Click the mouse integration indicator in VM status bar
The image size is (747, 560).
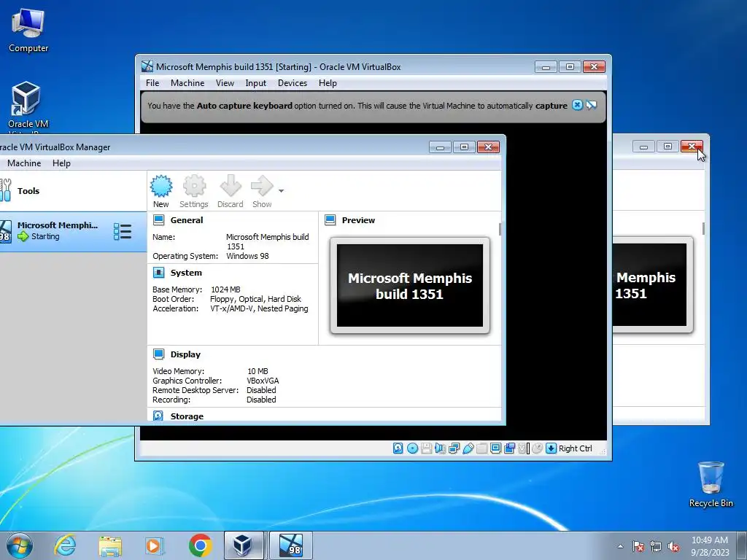point(538,448)
